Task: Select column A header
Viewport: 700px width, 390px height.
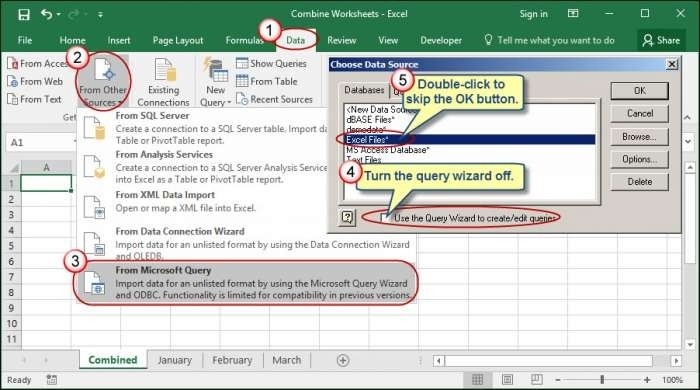Action: (46, 167)
